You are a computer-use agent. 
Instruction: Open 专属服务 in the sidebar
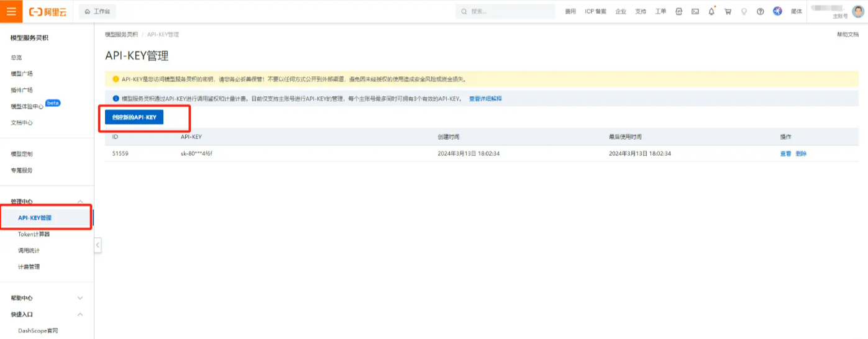[x=22, y=169]
